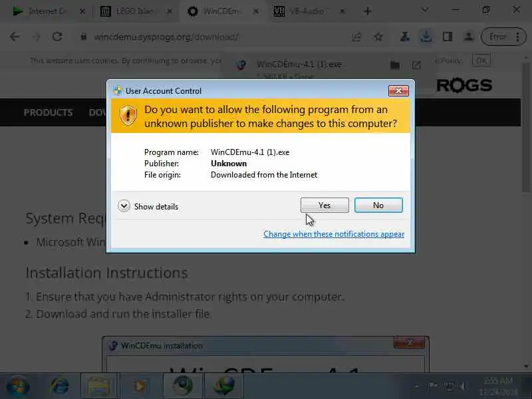Image resolution: width=532 pixels, height=399 pixels.
Task: Click the network icon in the system tray
Action: (x=448, y=386)
